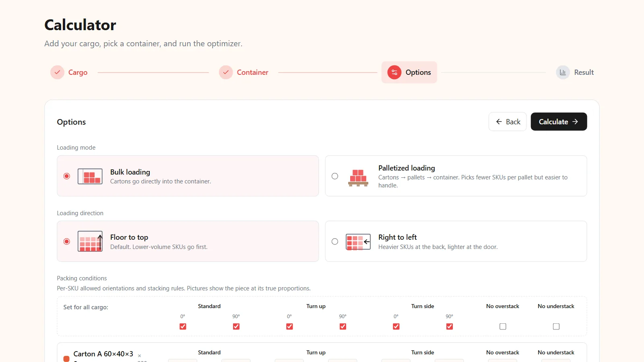
Task: Click the Bulk loading container illustration
Action: [90, 176]
